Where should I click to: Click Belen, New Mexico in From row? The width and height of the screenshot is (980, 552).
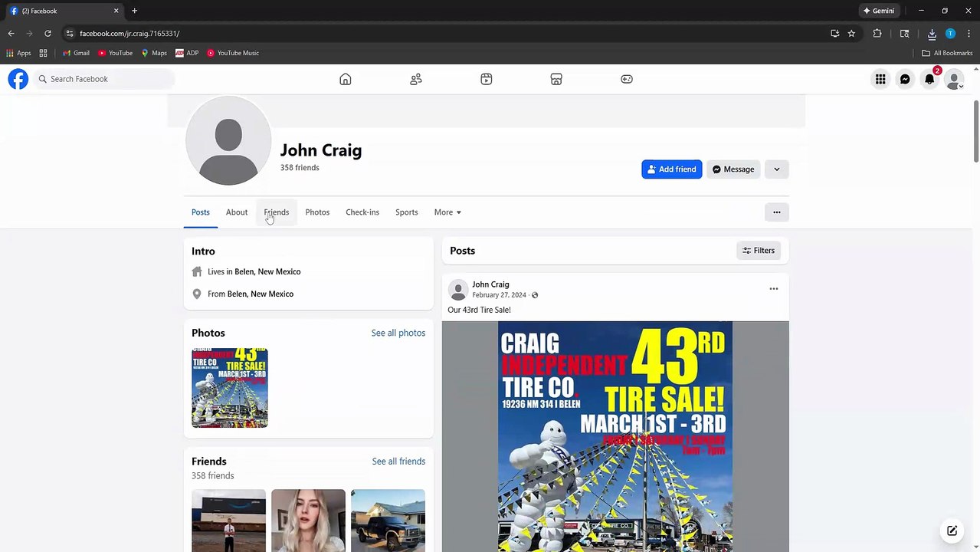click(261, 294)
